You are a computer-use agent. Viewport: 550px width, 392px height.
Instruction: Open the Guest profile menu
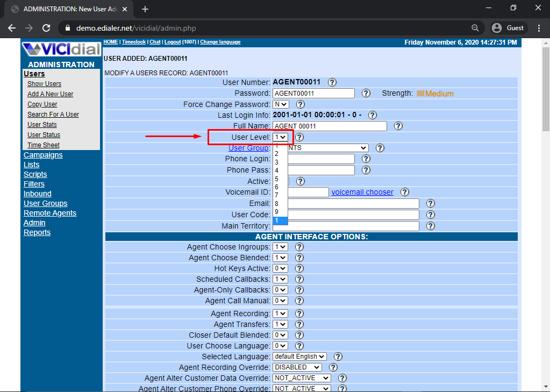pos(508,28)
